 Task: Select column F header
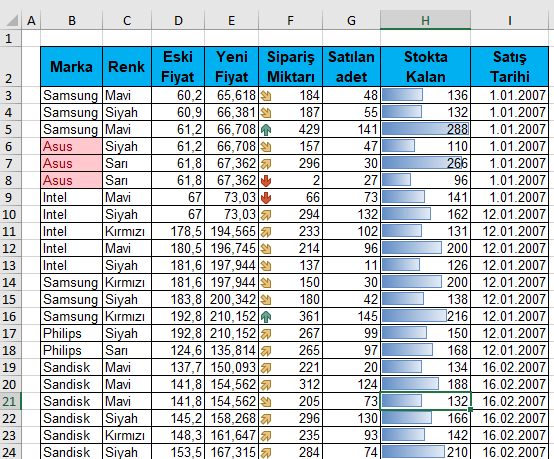click(290, 20)
